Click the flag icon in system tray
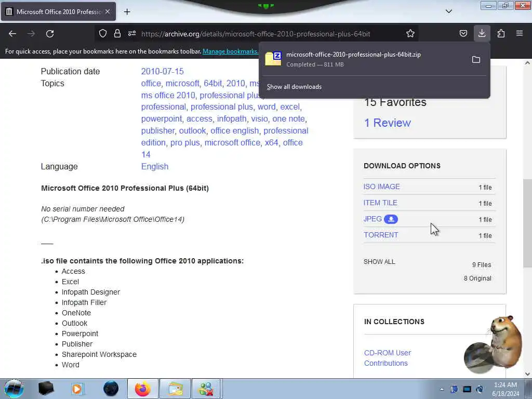 454,390
